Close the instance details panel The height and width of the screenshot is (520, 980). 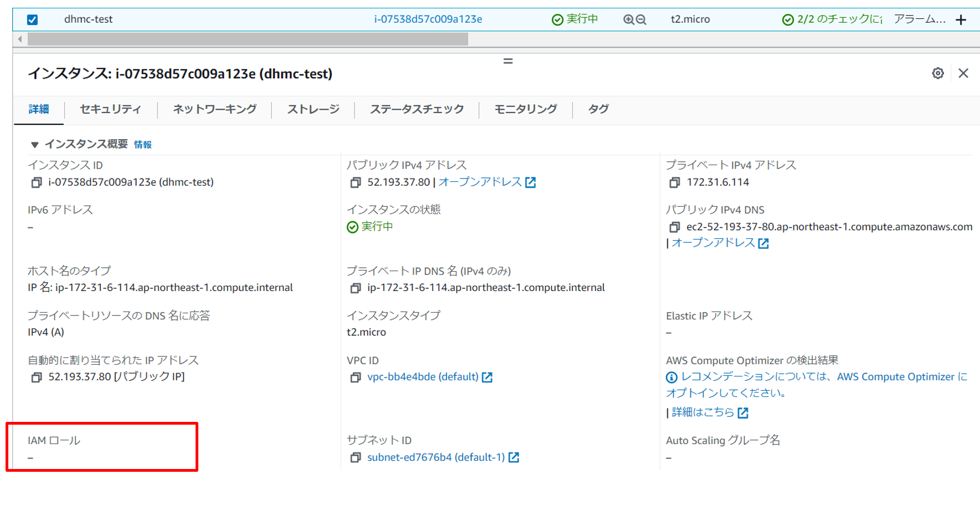pos(963,73)
